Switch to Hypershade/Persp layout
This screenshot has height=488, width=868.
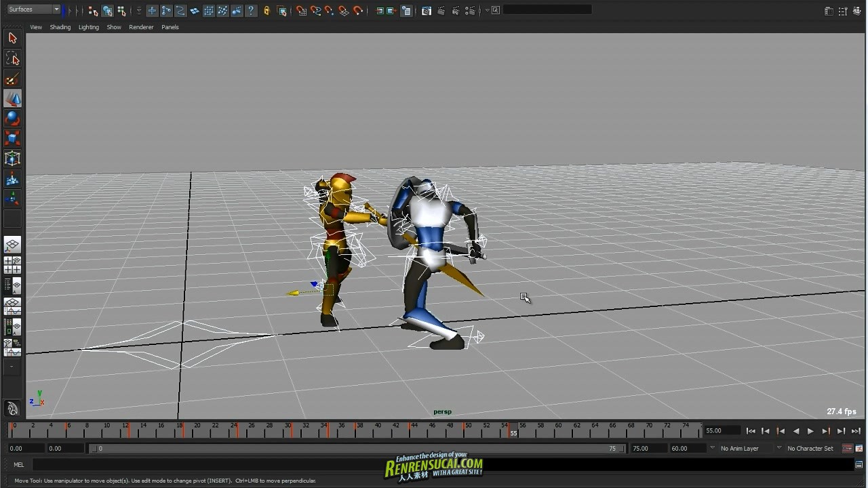[12, 327]
